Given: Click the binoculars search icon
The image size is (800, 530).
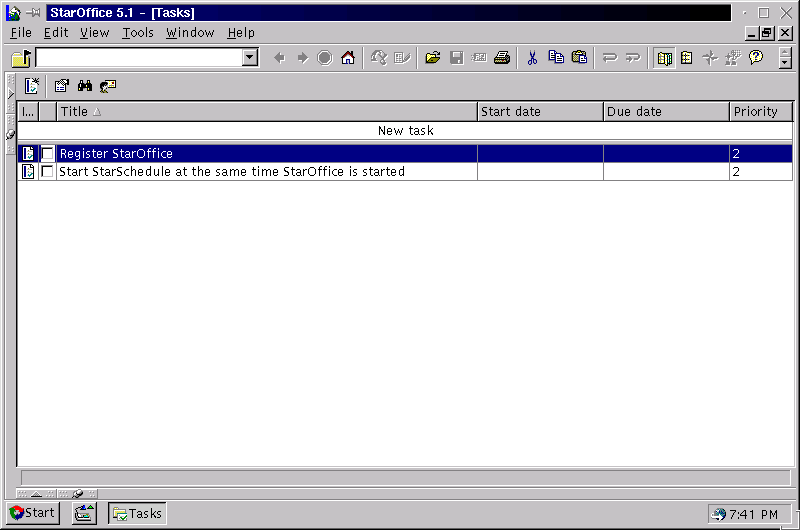Looking at the screenshot, I should (85, 86).
